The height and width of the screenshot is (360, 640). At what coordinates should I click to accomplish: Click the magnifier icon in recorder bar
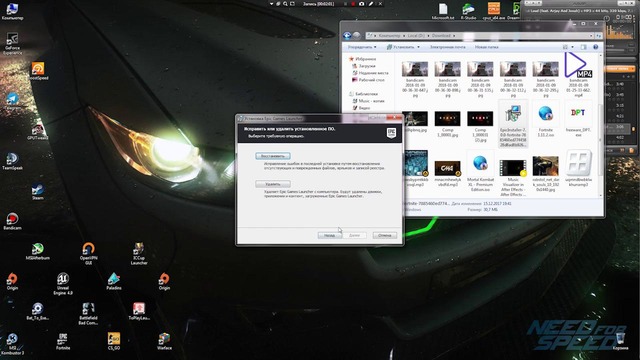285,4
